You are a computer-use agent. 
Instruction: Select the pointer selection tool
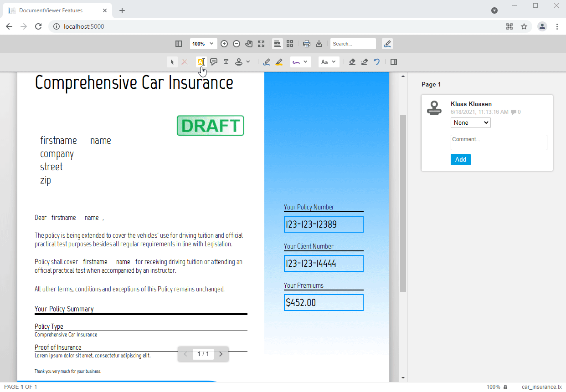(x=172, y=62)
